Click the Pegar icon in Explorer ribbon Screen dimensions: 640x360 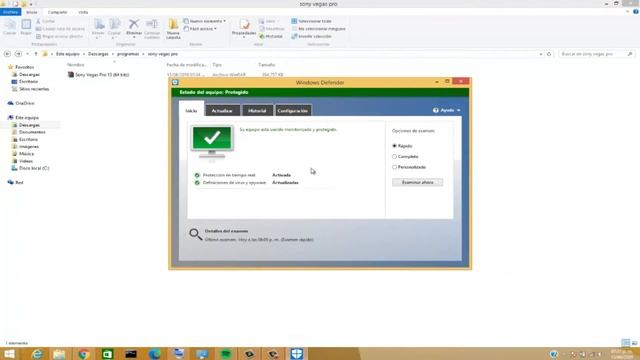tap(26, 27)
